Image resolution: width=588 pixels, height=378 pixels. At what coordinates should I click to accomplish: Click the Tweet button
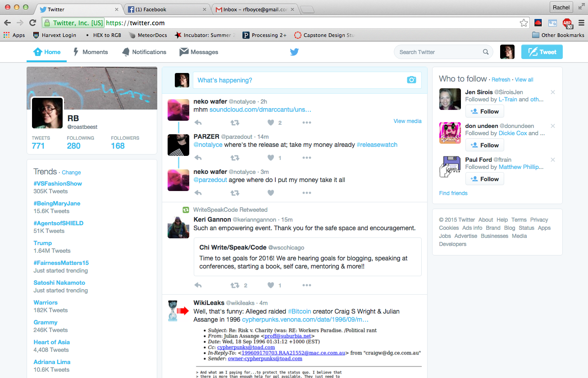[542, 52]
